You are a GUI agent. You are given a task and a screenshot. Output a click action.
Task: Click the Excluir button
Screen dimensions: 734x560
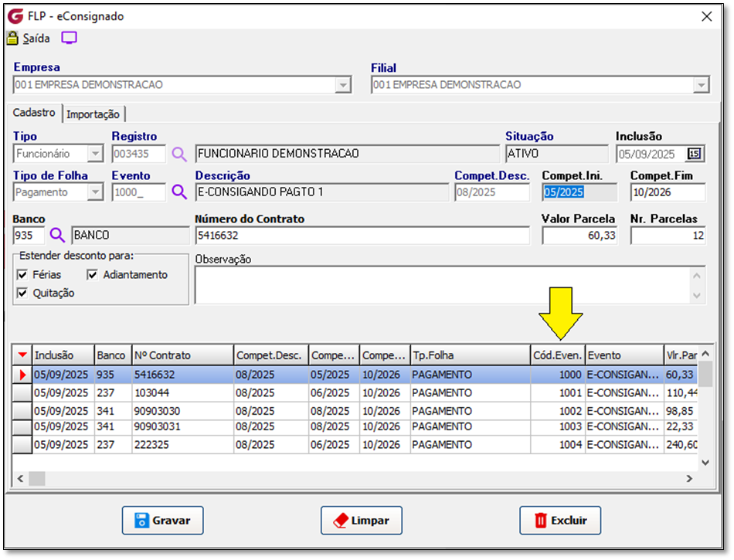[560, 521]
